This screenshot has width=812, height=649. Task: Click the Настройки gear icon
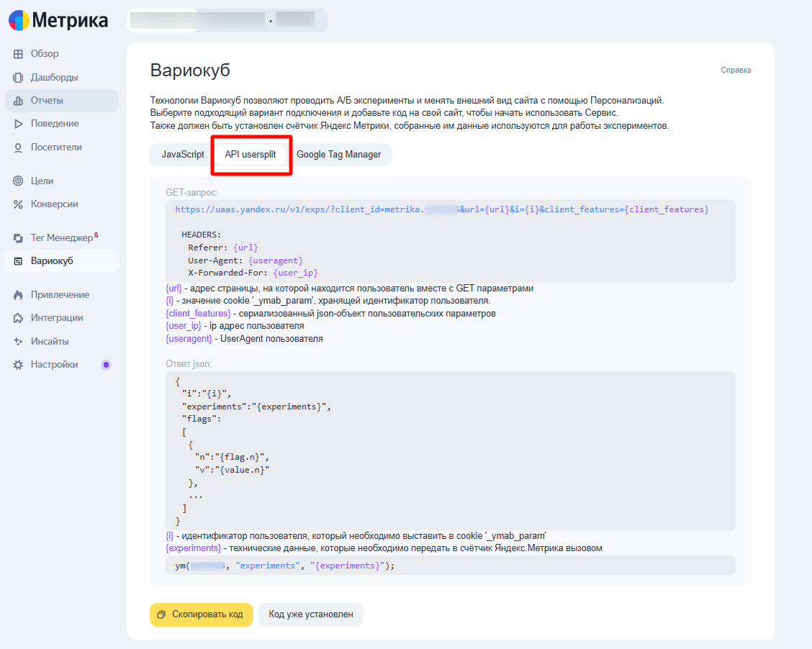[18, 365]
